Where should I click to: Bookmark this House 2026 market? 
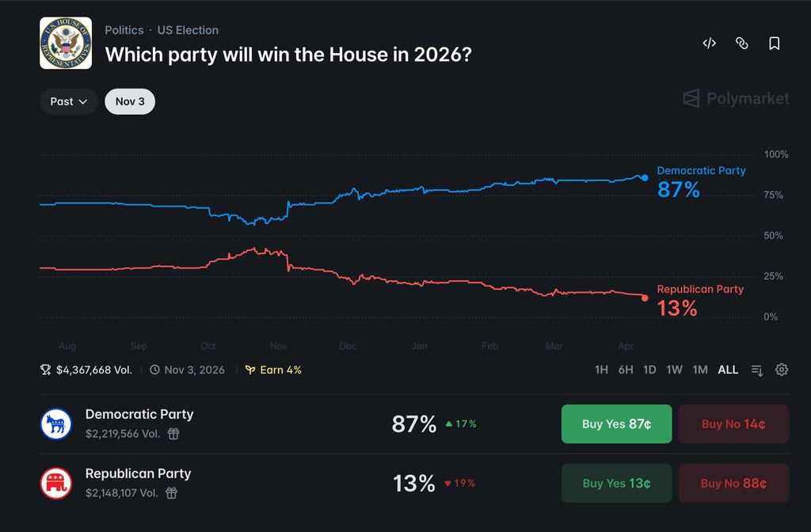point(774,44)
